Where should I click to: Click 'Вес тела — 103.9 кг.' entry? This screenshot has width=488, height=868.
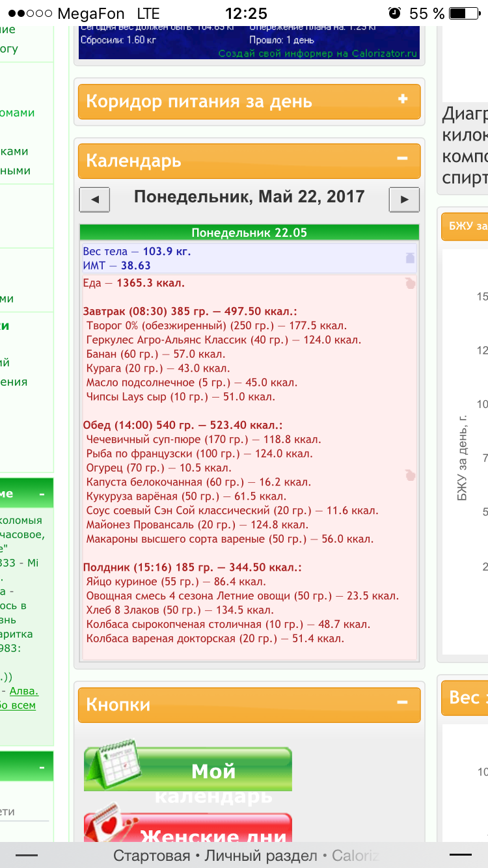coord(137,251)
